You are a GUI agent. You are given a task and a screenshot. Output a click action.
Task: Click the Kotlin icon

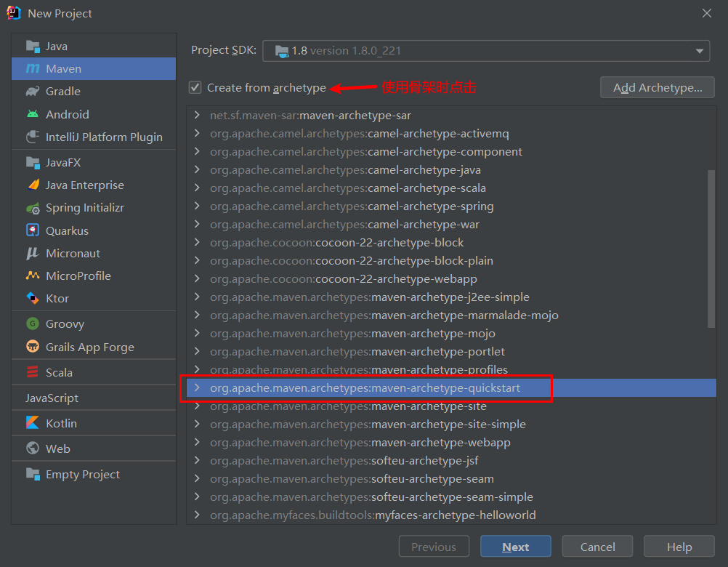[33, 423]
